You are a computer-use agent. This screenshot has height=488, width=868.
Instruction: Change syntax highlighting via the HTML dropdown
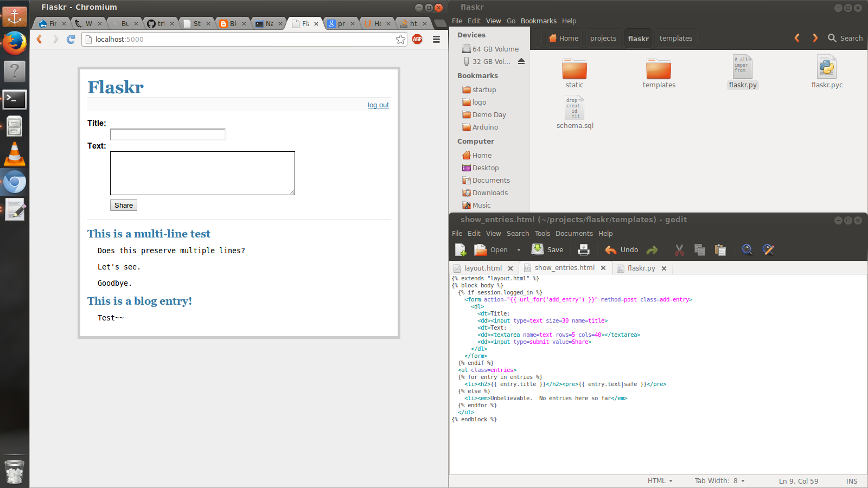point(660,481)
